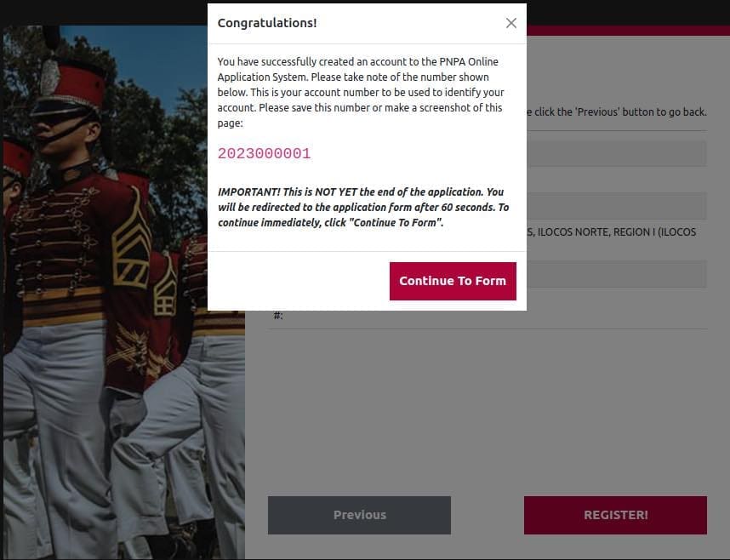730x560 pixels.
Task: Click the REGISTER! button
Action: pyautogui.click(x=615, y=515)
